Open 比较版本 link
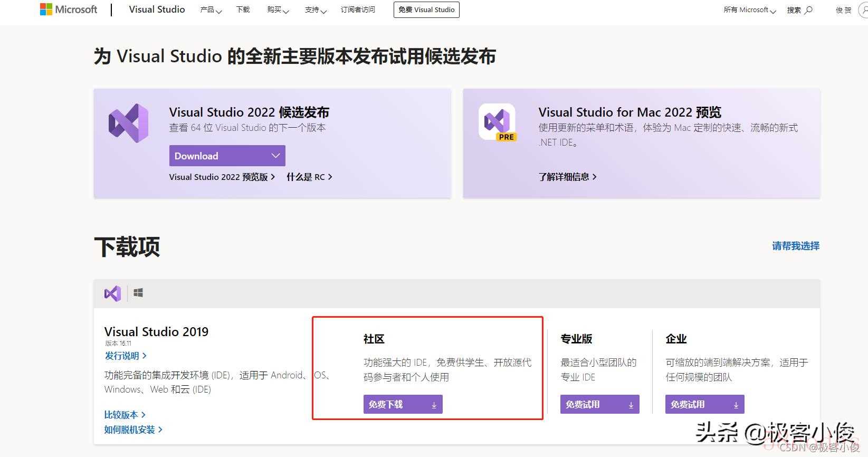Image resolution: width=868 pixels, height=457 pixels. (125, 415)
